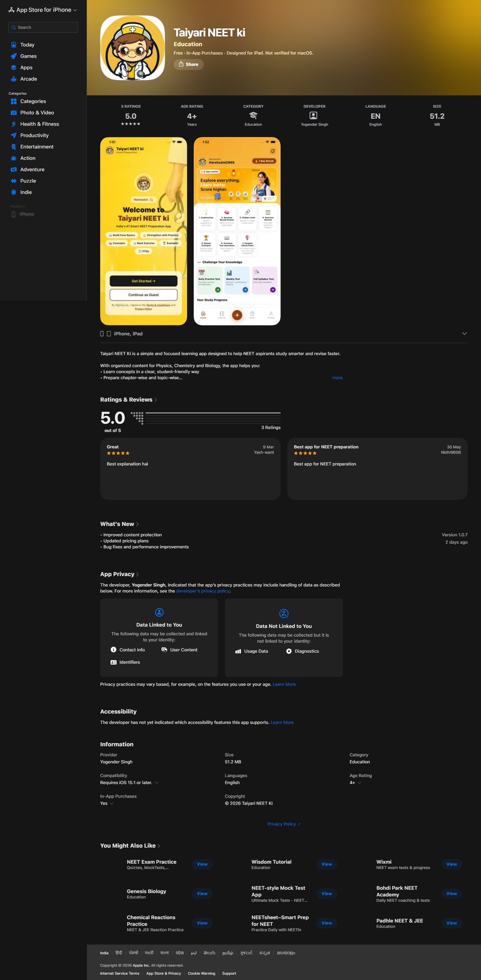Open the Arcade joystick icon
The image size is (481, 980).
tap(14, 79)
